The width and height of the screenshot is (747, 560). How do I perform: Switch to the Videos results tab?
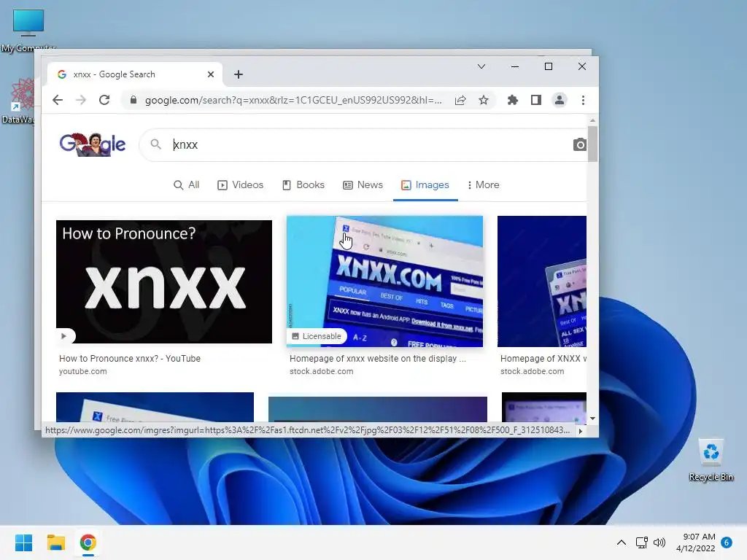click(240, 184)
